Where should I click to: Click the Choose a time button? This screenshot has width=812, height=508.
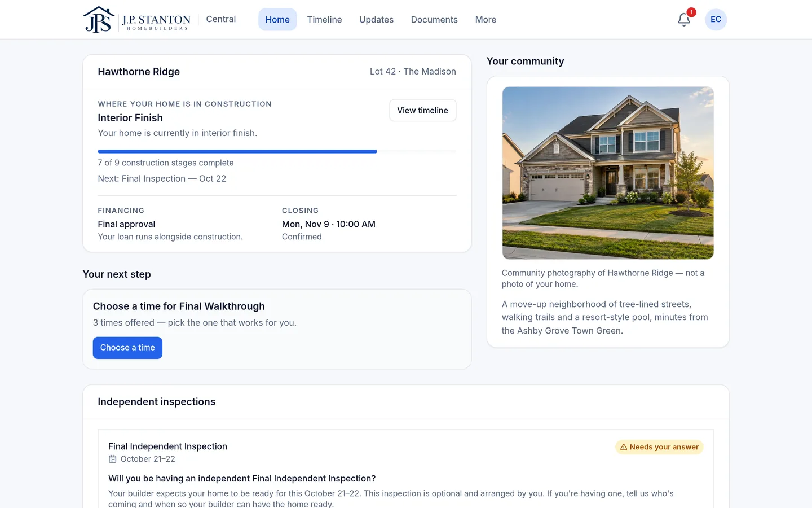point(127,348)
